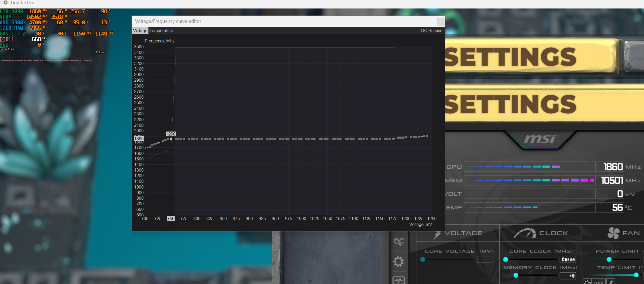Switch to the Temperature tab

(161, 30)
